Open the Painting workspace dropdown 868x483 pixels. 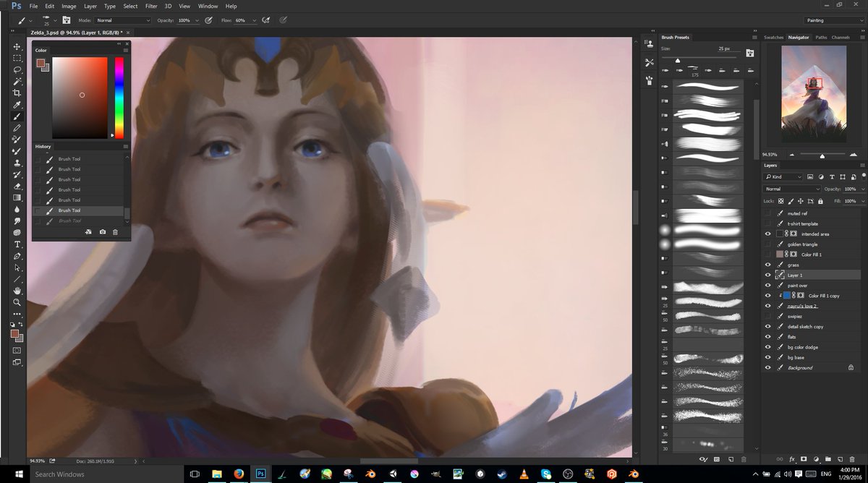click(834, 20)
